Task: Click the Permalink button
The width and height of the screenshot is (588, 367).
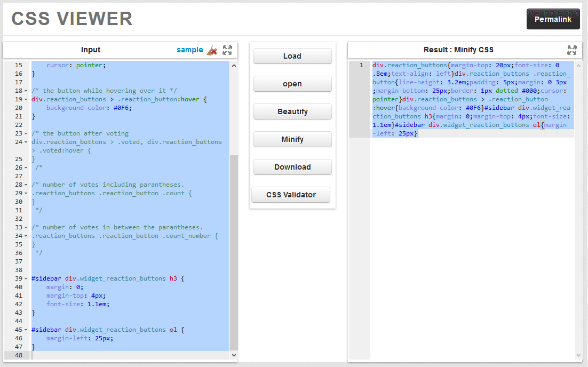Action: click(x=553, y=19)
